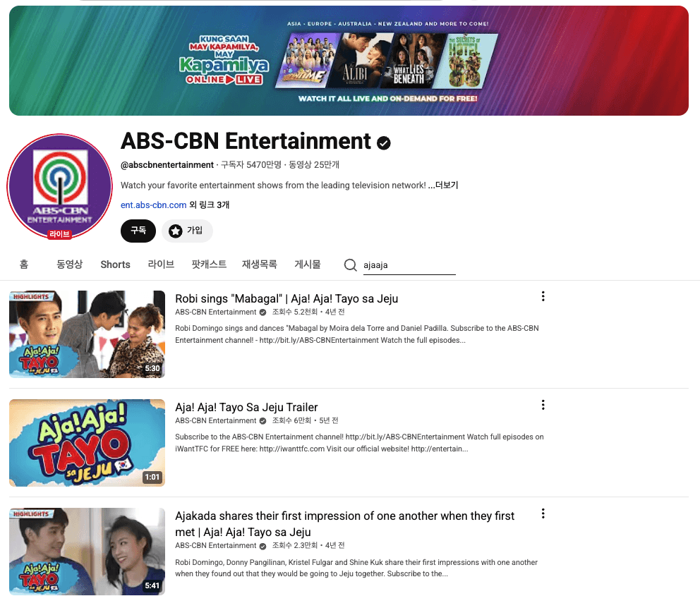The height and width of the screenshot is (596, 700).
Task: Open the Ajakada first impression video thumbnail
Action: pyautogui.click(x=87, y=552)
